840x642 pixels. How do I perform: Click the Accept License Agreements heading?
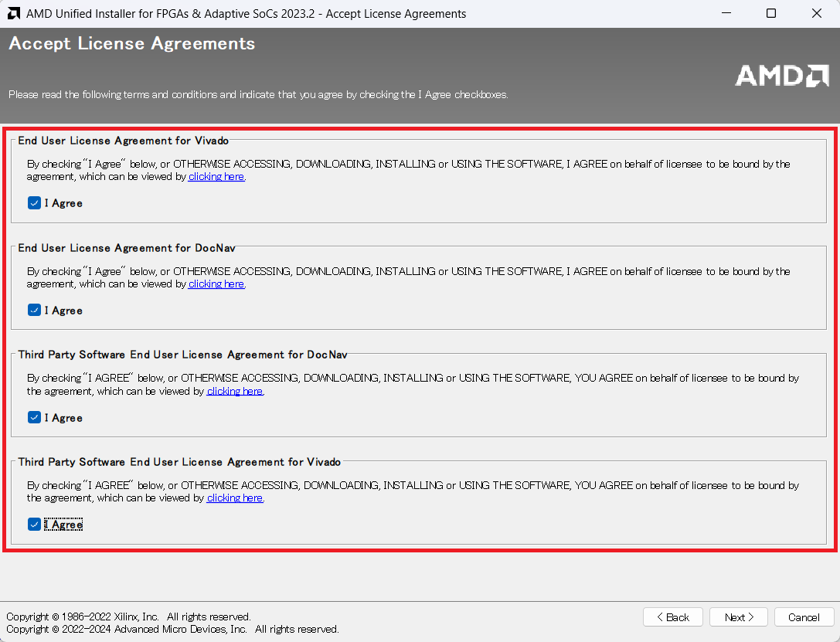pos(132,43)
